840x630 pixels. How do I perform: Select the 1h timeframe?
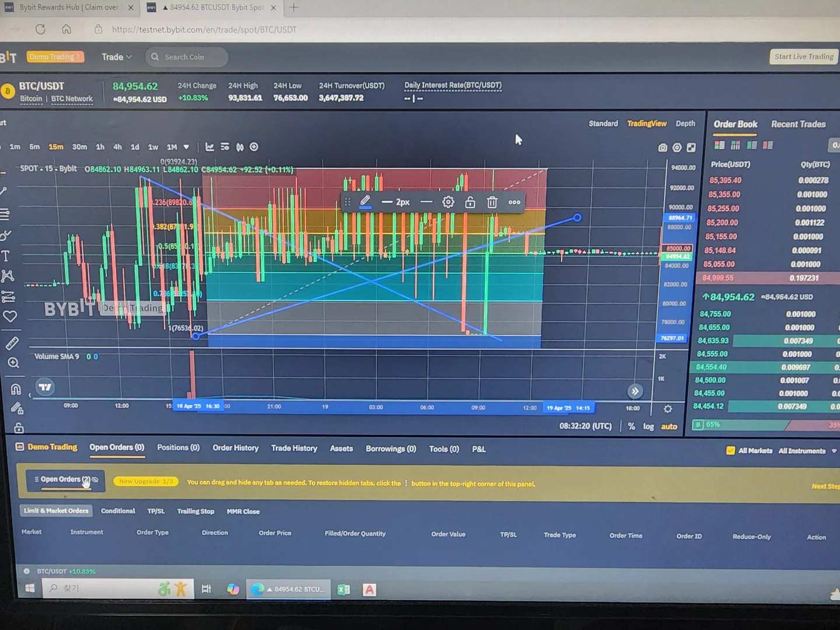100,147
